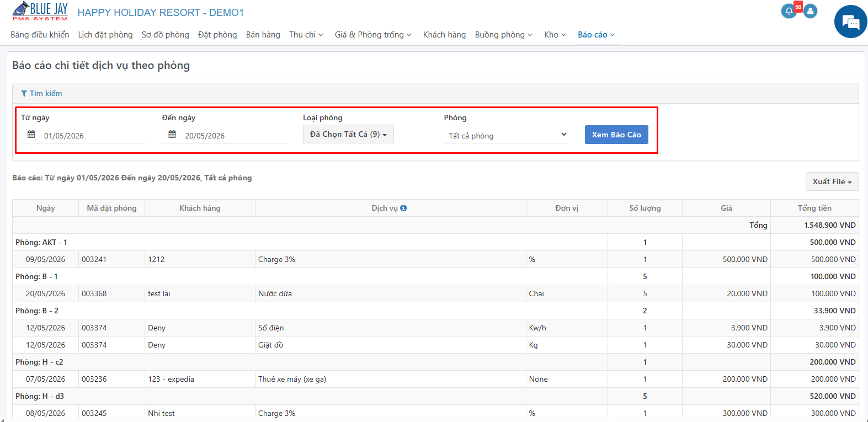Click the report summary line text
This screenshot has width=868, height=422.
132,178
